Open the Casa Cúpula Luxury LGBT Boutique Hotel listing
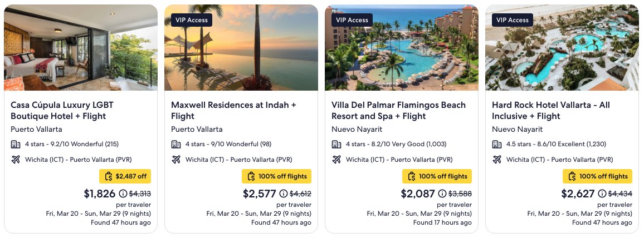The image size is (644, 238). tap(62, 111)
